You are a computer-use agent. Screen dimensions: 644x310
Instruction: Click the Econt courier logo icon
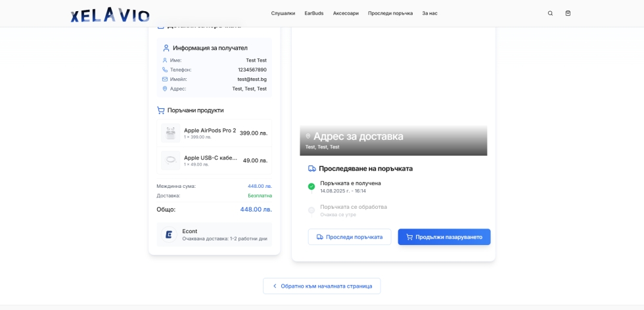pyautogui.click(x=169, y=234)
